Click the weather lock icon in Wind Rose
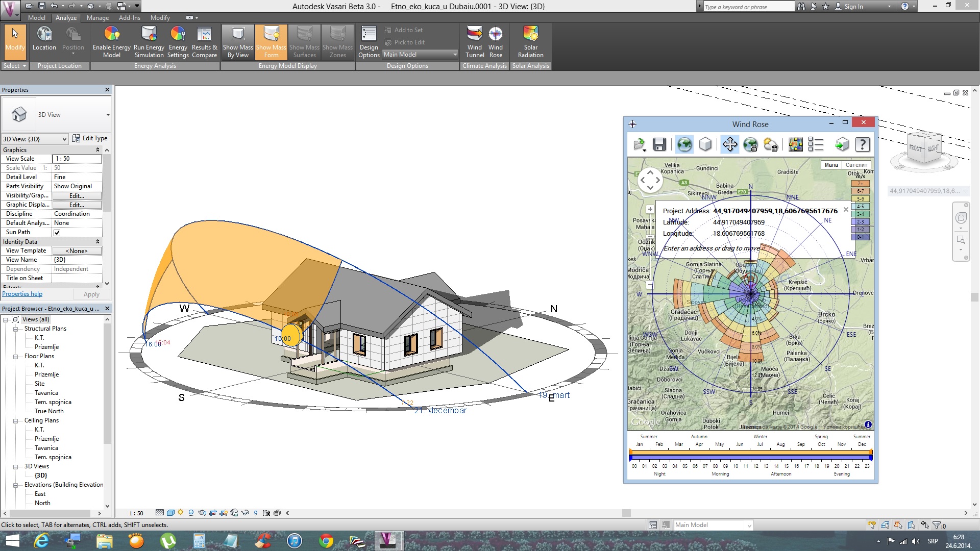Screen dimensions: 980x551 [770, 145]
